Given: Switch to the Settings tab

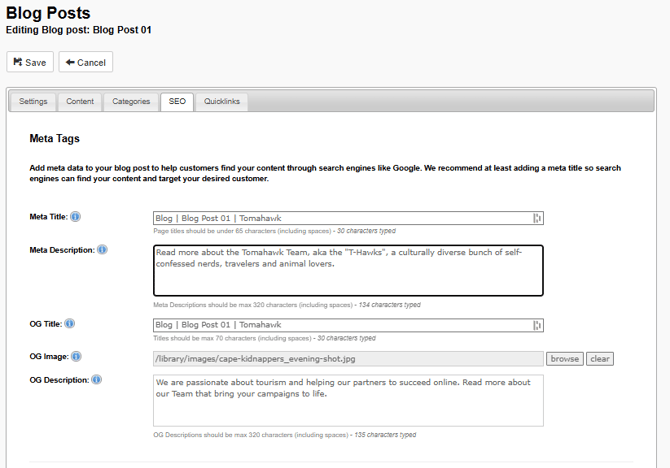Looking at the screenshot, I should pos(33,101).
